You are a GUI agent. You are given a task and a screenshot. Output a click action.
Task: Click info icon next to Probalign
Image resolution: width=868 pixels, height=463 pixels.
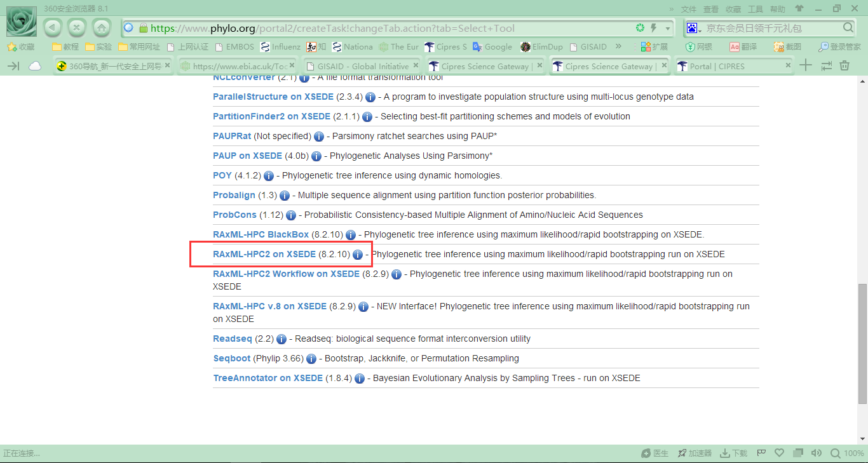[285, 196]
